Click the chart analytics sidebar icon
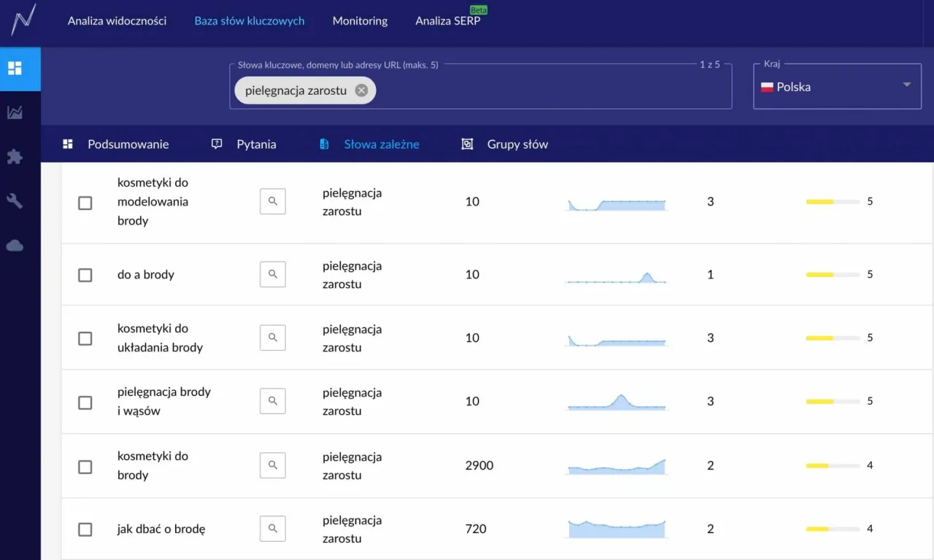This screenshot has height=560, width=934. click(x=15, y=112)
